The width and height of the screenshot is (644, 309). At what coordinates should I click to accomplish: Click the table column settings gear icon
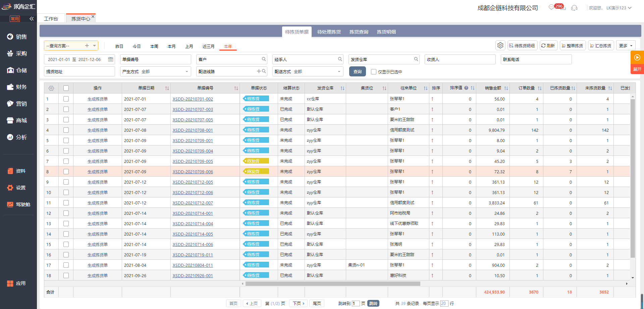coord(51,88)
